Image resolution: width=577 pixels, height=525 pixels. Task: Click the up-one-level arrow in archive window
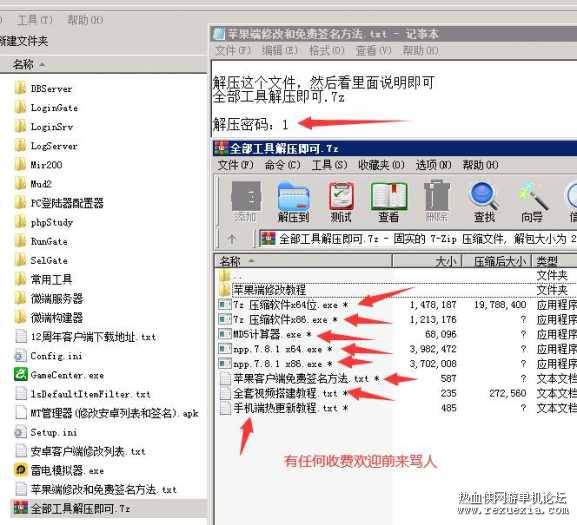[232, 240]
